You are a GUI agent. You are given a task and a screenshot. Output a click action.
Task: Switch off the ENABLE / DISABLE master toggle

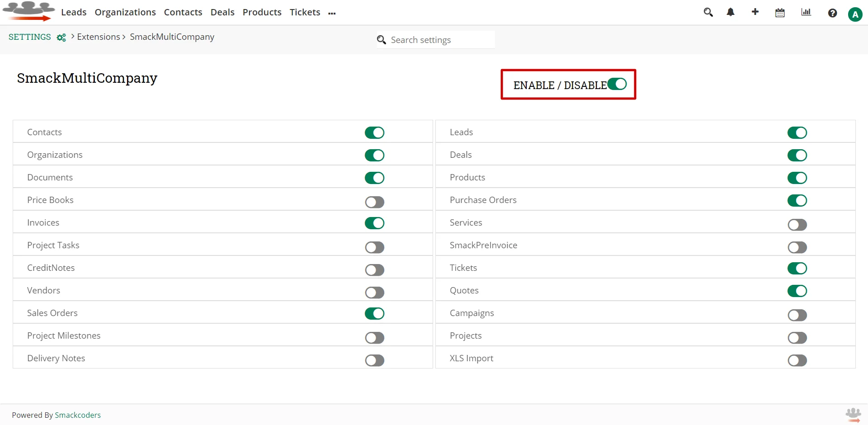618,84
